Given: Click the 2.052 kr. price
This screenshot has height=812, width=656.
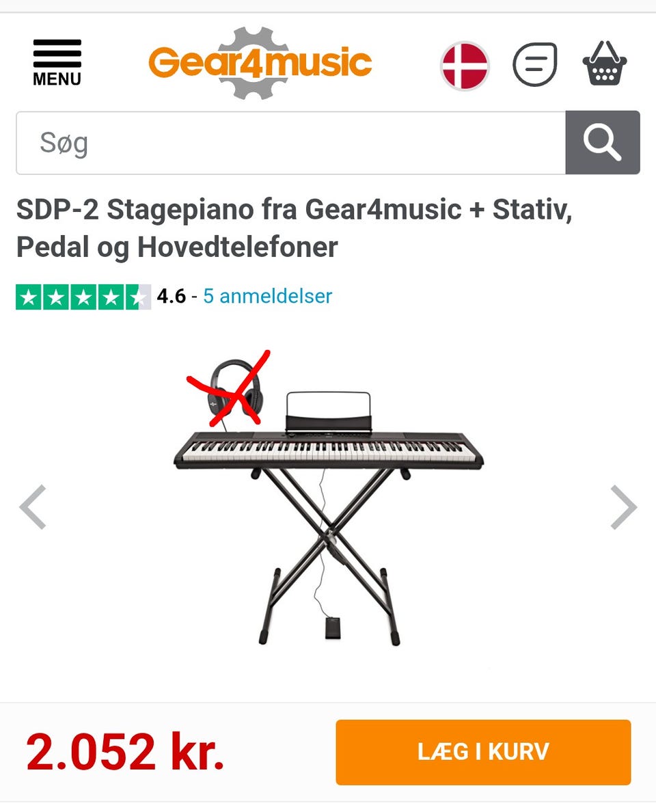Looking at the screenshot, I should [125, 751].
